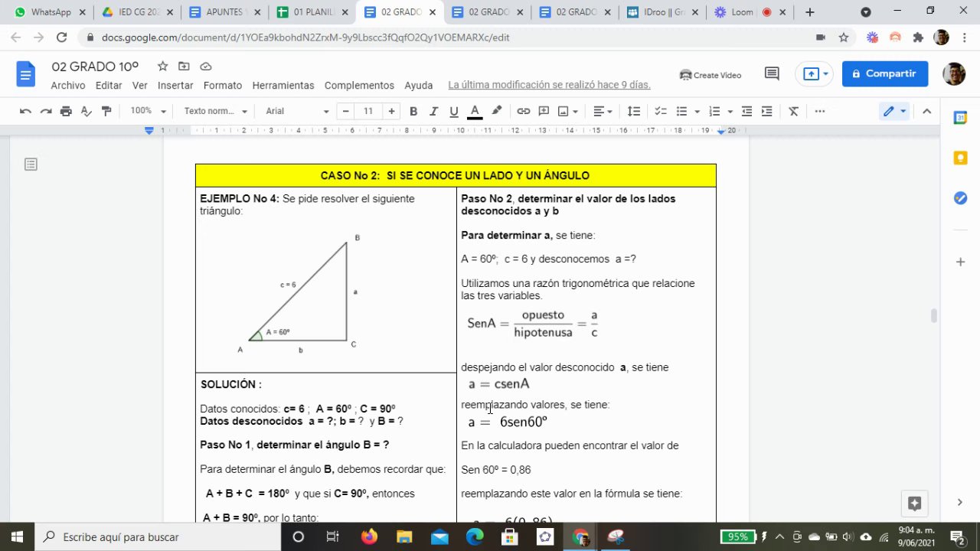Open the Ver menu
The image size is (980, 551).
click(139, 86)
